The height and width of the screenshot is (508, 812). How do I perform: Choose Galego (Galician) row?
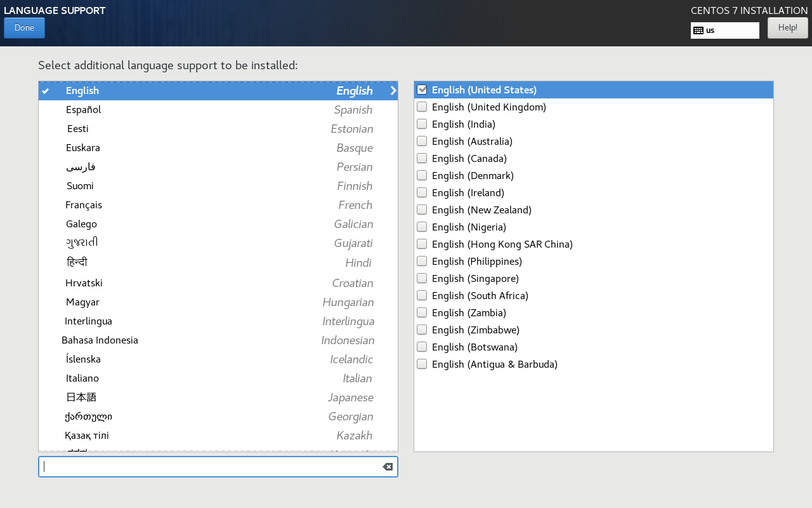(x=218, y=224)
